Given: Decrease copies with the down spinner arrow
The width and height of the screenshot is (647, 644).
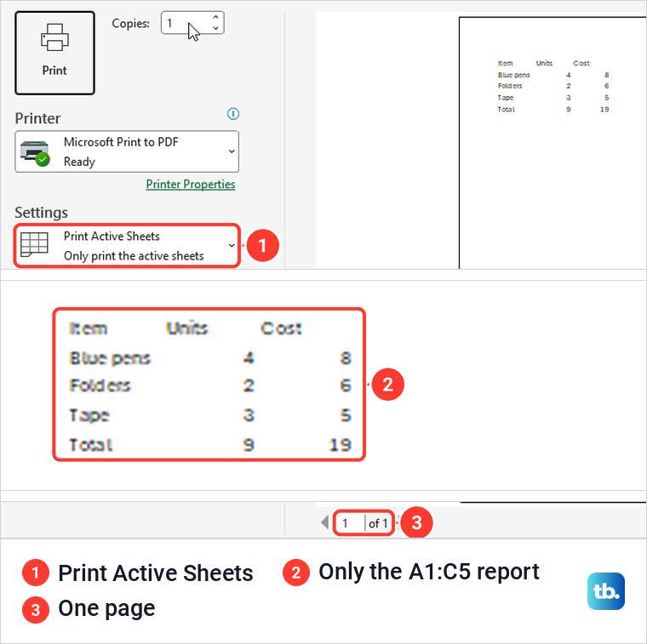Looking at the screenshot, I should coord(215,28).
